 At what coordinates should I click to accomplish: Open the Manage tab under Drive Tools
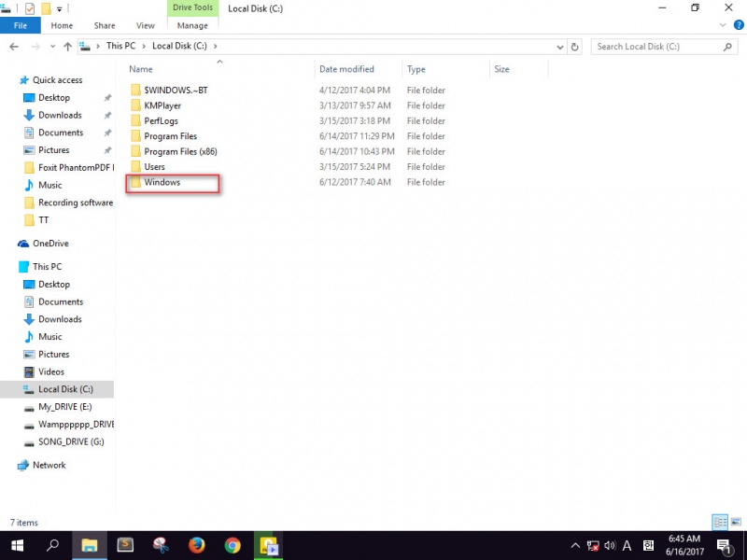tap(192, 26)
